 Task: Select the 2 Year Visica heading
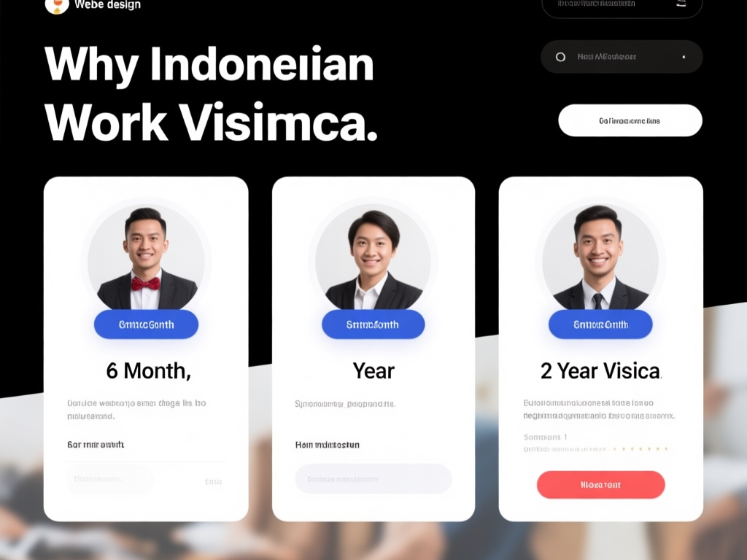point(601,371)
